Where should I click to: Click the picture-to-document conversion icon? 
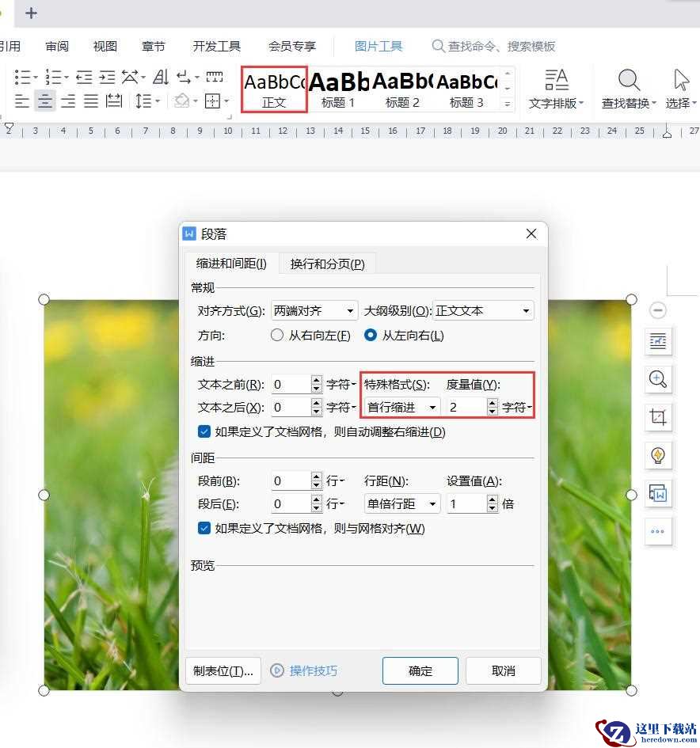pyautogui.click(x=658, y=493)
